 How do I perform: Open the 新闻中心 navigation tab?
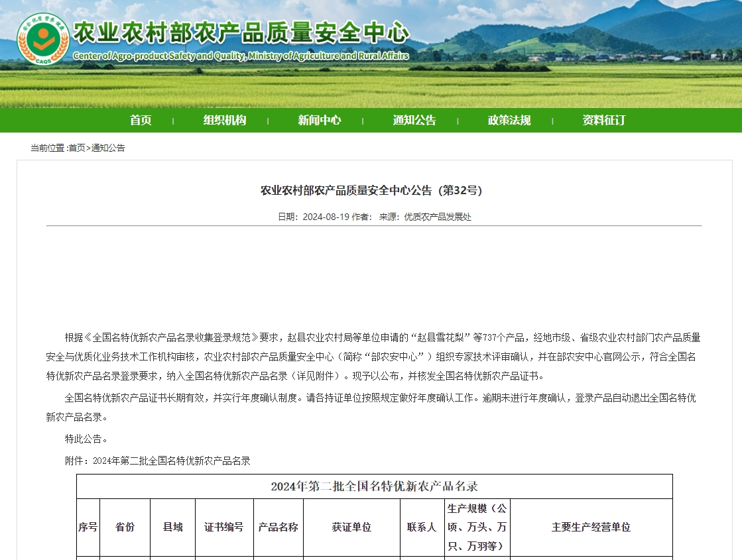click(x=319, y=120)
